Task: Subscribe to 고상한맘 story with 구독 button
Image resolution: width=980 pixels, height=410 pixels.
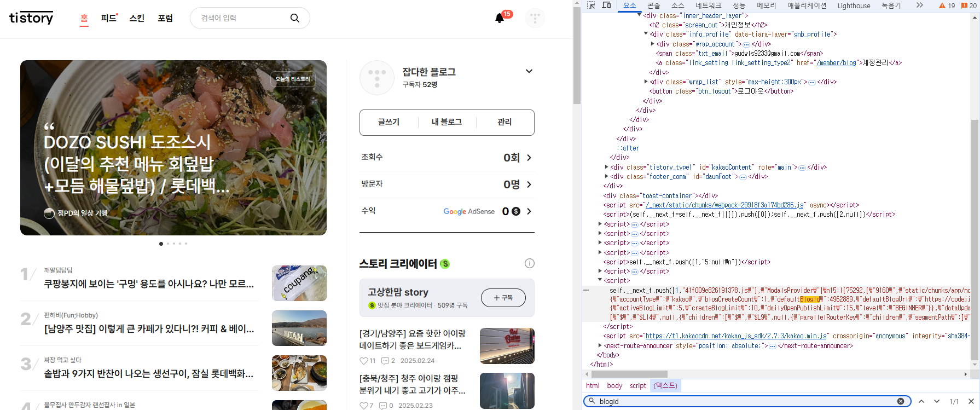Action: pyautogui.click(x=503, y=297)
